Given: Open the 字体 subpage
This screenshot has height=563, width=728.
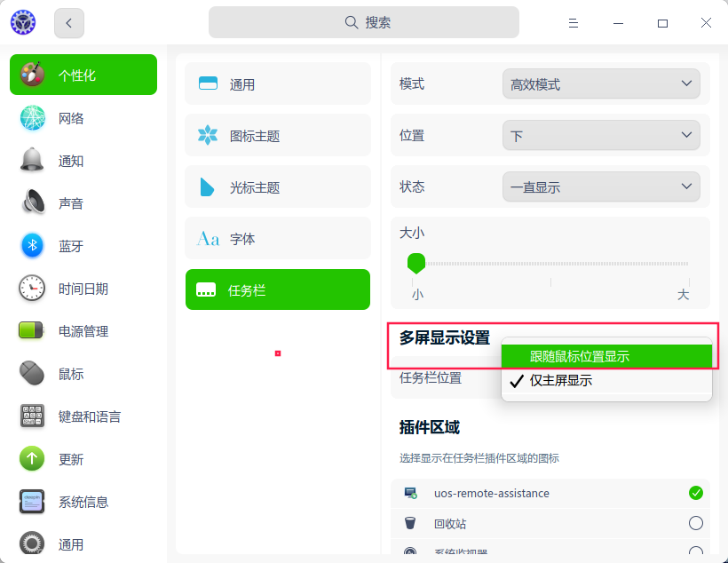Looking at the screenshot, I should coord(278,238).
